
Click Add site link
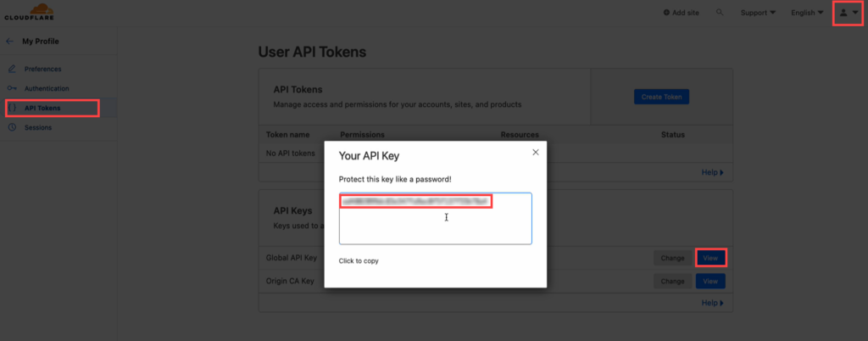click(x=681, y=13)
